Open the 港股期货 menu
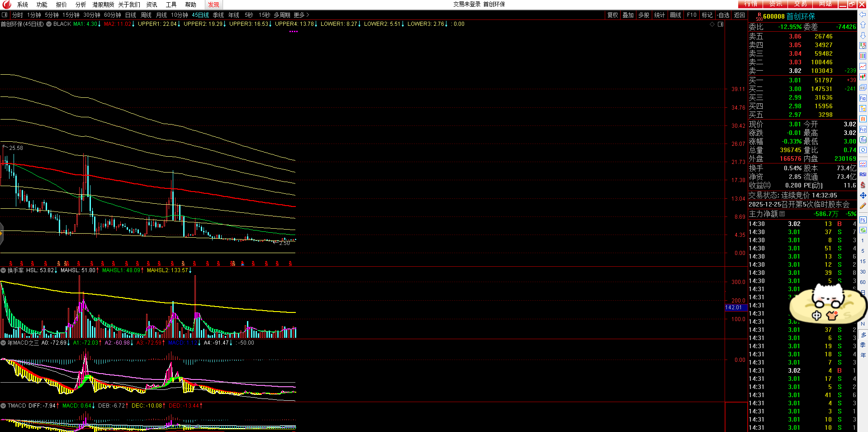 [103, 5]
